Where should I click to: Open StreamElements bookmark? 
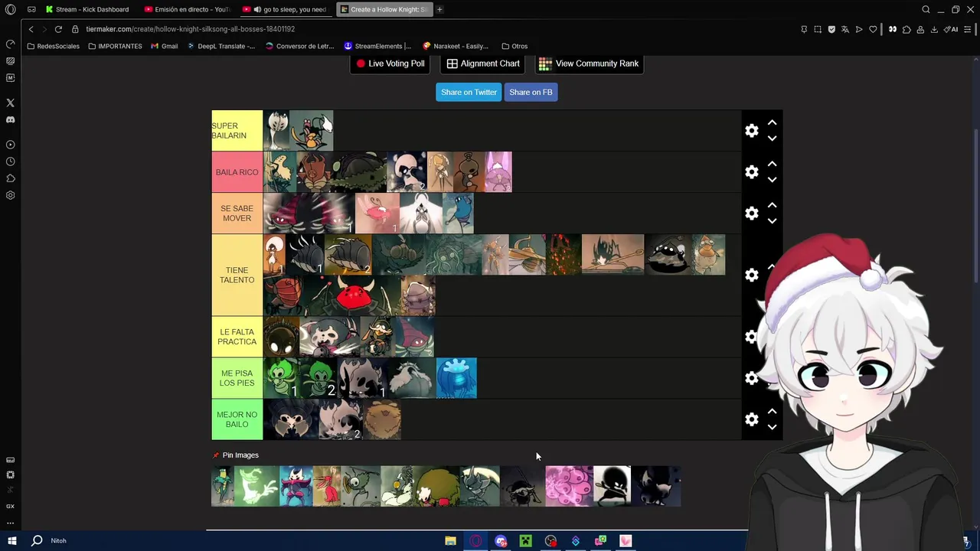coord(377,46)
